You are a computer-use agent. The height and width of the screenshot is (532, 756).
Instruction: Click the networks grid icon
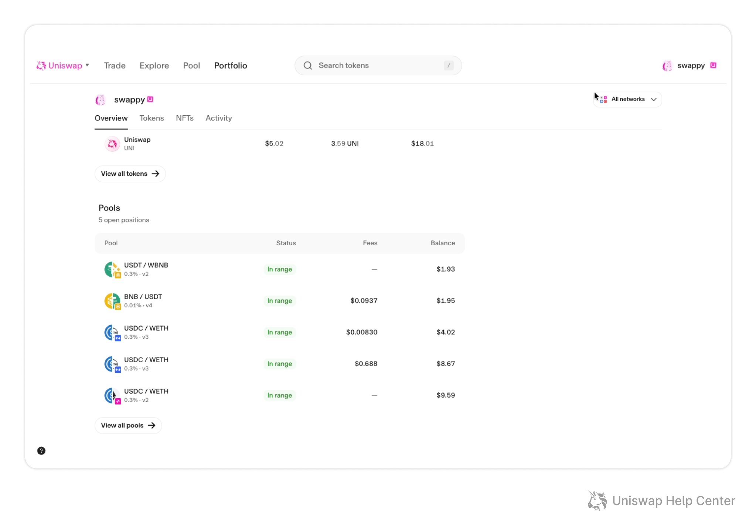pos(603,99)
